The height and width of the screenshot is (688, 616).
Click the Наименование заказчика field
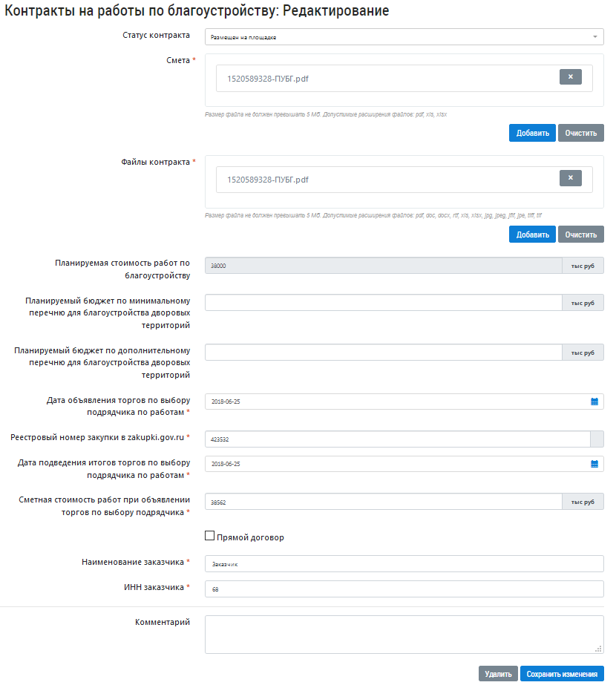point(404,564)
